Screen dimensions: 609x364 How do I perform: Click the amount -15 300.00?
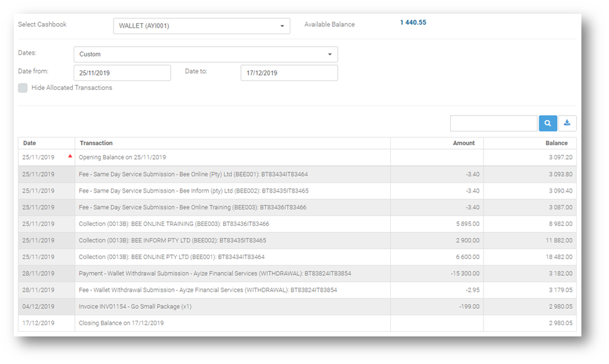(x=465, y=273)
